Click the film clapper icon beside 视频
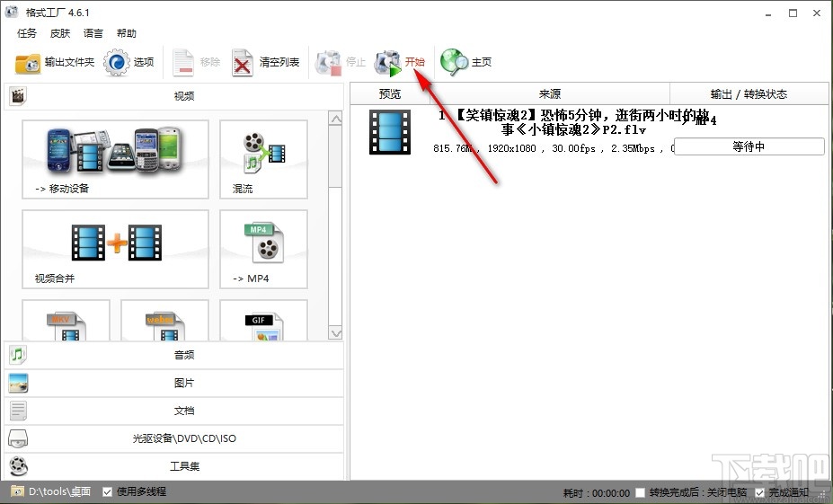This screenshot has width=833, height=504. tap(18, 96)
